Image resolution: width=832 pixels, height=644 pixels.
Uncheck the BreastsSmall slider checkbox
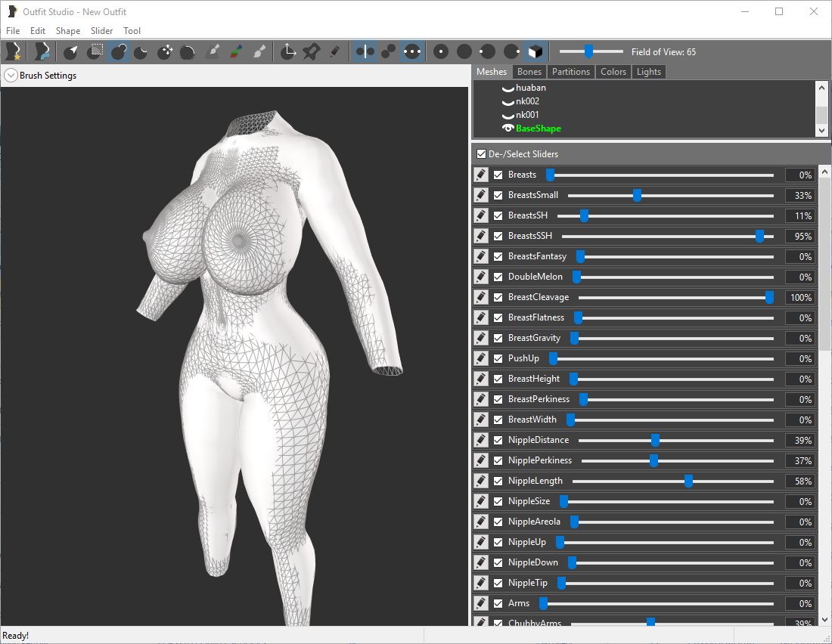pos(498,195)
